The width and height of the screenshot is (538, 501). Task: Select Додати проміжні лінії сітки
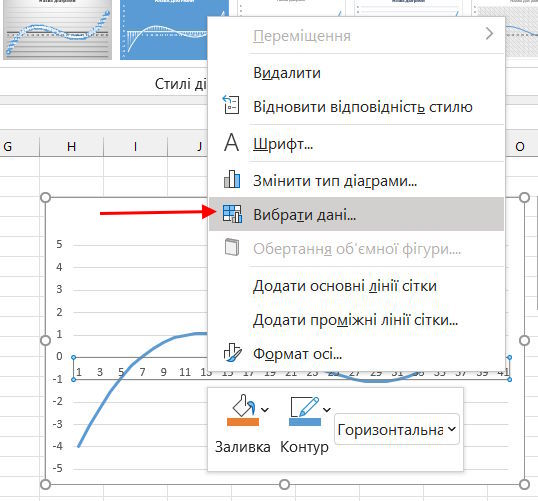pos(356,320)
